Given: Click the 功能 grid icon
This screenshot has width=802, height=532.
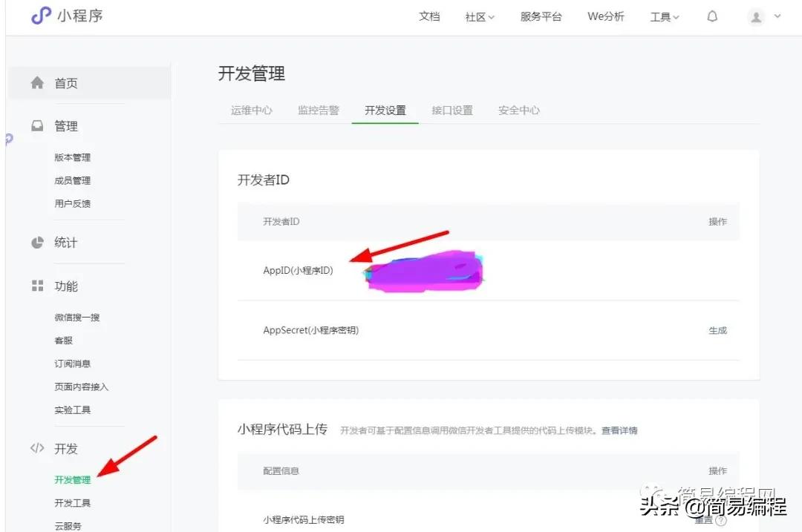Looking at the screenshot, I should [x=37, y=286].
